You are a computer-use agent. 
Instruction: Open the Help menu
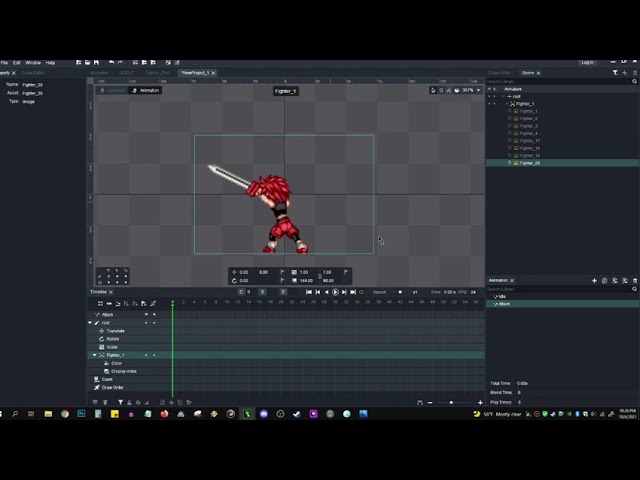[x=50, y=62]
